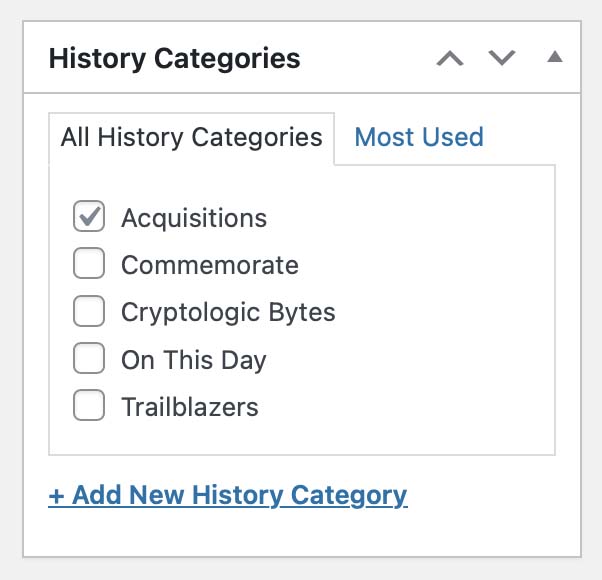Open the All History Categories tab
The image size is (602, 580).
(x=191, y=137)
